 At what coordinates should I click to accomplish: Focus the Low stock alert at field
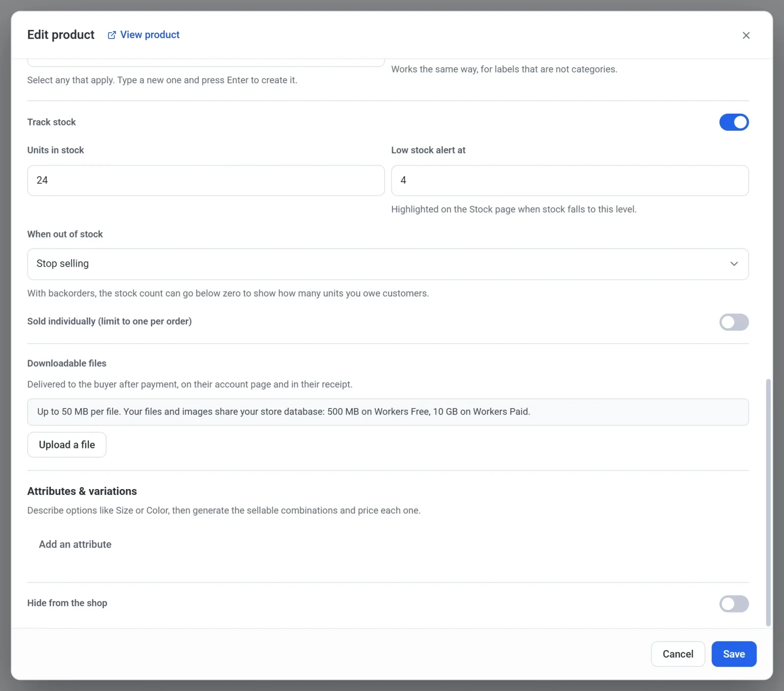click(x=569, y=180)
